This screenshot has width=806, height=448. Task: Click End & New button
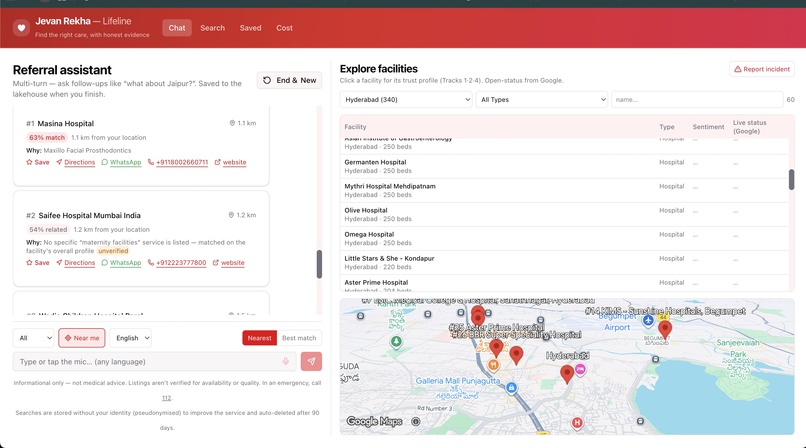(289, 80)
